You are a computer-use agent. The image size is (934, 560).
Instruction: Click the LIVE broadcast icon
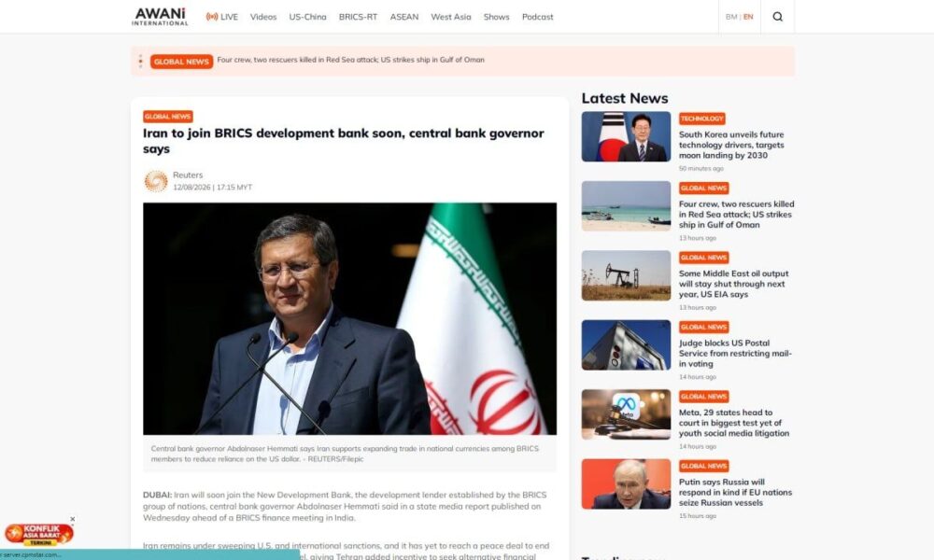coord(211,17)
